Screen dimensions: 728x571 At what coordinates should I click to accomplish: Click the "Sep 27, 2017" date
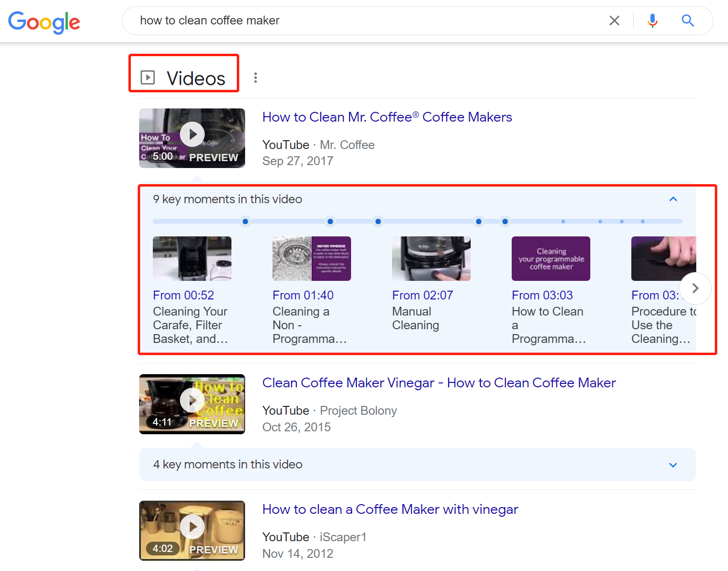coord(298,161)
